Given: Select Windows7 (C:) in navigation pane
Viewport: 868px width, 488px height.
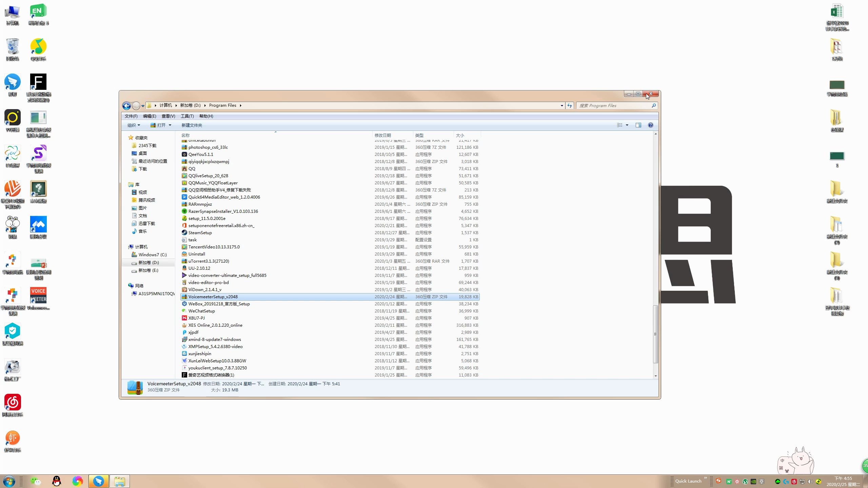Looking at the screenshot, I should (152, 255).
